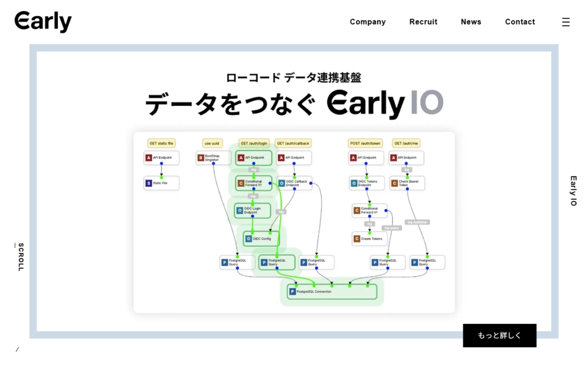The width and height of the screenshot is (588, 368).
Task: Click green-highlighted Conditional Forward V1 node
Action: (254, 183)
